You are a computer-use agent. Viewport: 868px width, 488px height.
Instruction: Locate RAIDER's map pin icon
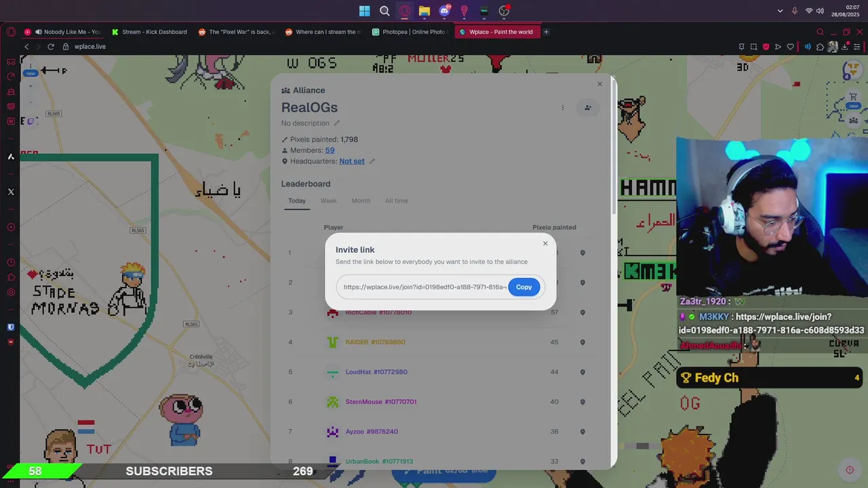(x=583, y=342)
